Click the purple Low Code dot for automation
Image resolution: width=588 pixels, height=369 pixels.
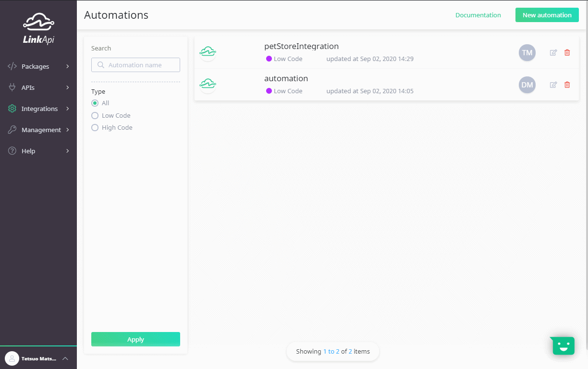pos(269,91)
